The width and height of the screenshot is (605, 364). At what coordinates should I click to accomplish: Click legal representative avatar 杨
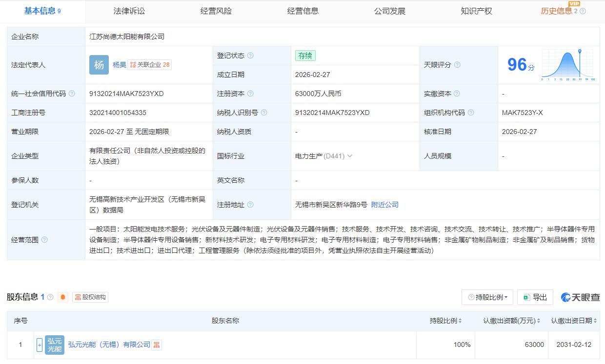click(99, 64)
